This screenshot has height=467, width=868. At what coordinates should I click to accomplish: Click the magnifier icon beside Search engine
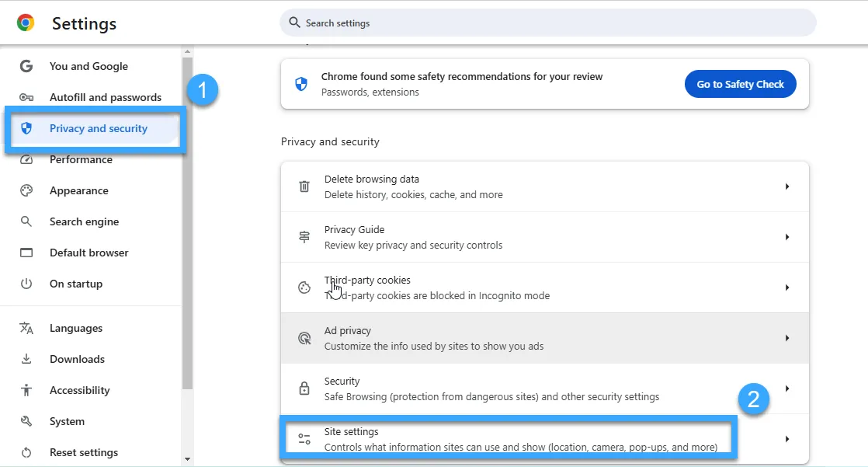click(26, 221)
